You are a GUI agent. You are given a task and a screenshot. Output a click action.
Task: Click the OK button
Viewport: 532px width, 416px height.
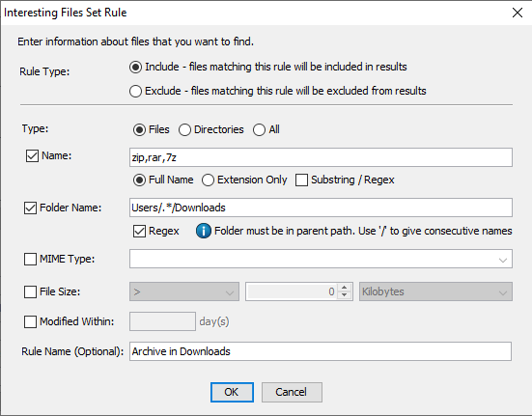click(x=232, y=392)
